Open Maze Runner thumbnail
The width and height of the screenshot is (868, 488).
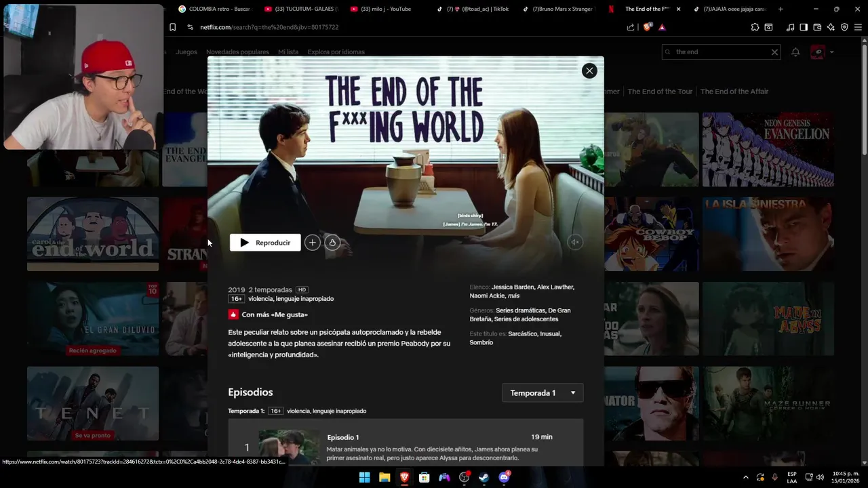[768, 404]
